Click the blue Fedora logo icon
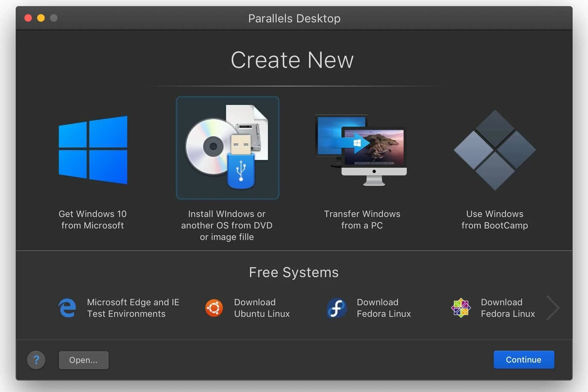The width and height of the screenshot is (588, 392). (336, 308)
